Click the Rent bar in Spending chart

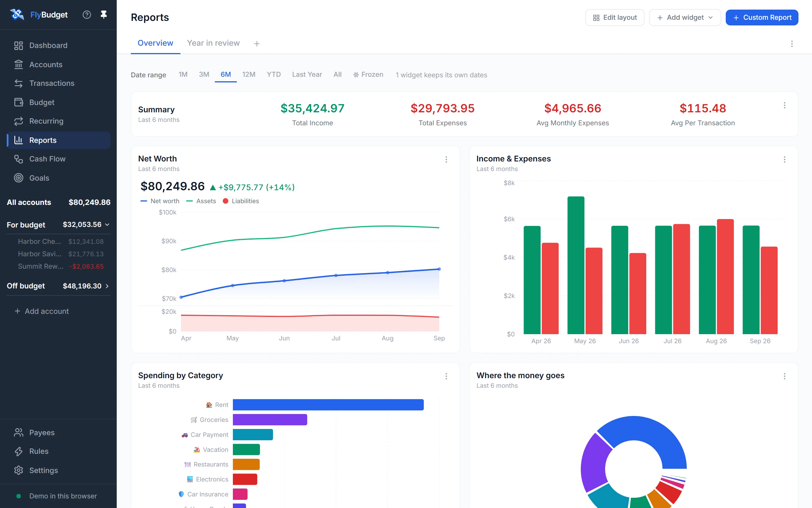click(x=328, y=404)
